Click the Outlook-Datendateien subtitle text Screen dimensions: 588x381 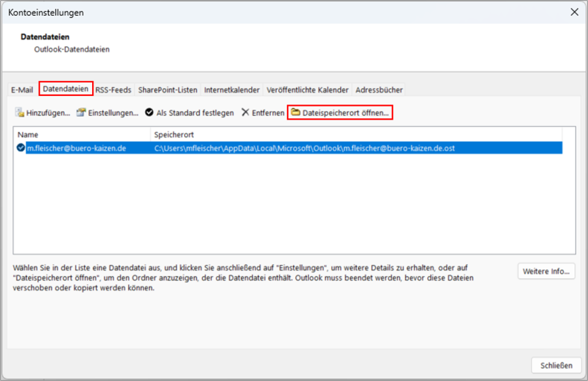point(73,49)
